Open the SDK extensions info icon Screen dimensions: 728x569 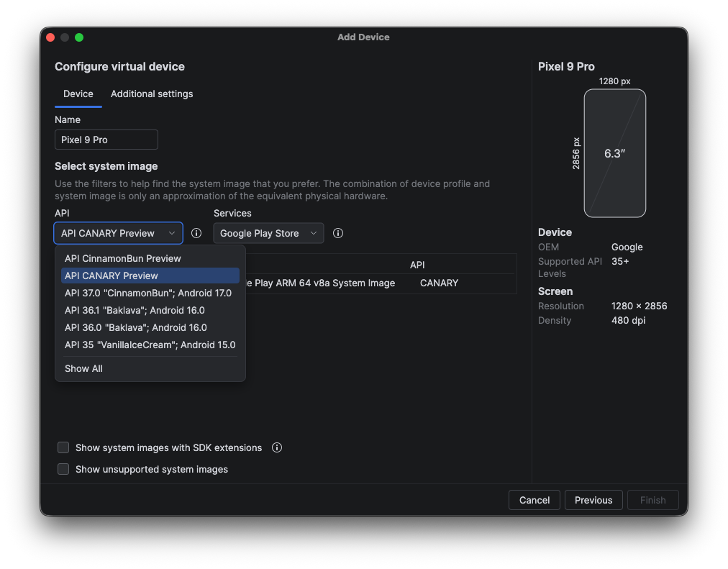(x=277, y=447)
